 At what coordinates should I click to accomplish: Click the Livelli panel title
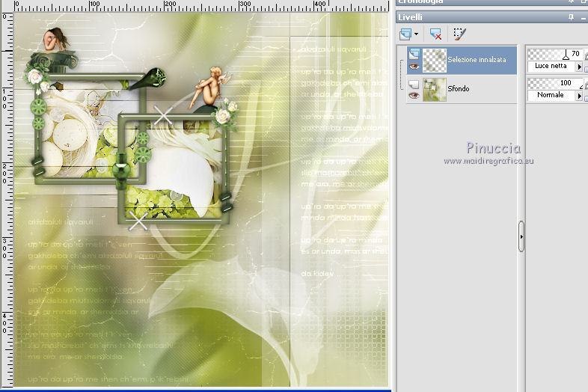tap(410, 17)
